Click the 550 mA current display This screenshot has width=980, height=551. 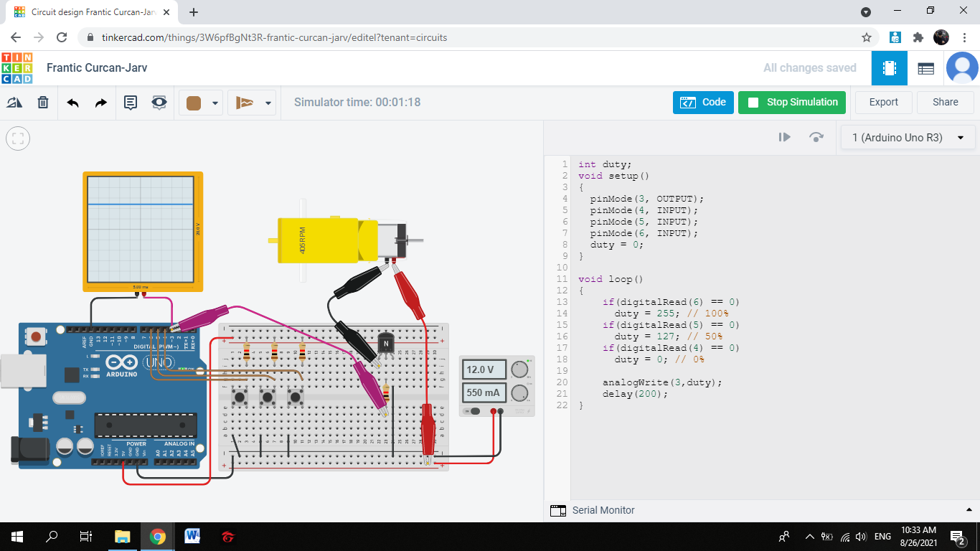(x=484, y=392)
